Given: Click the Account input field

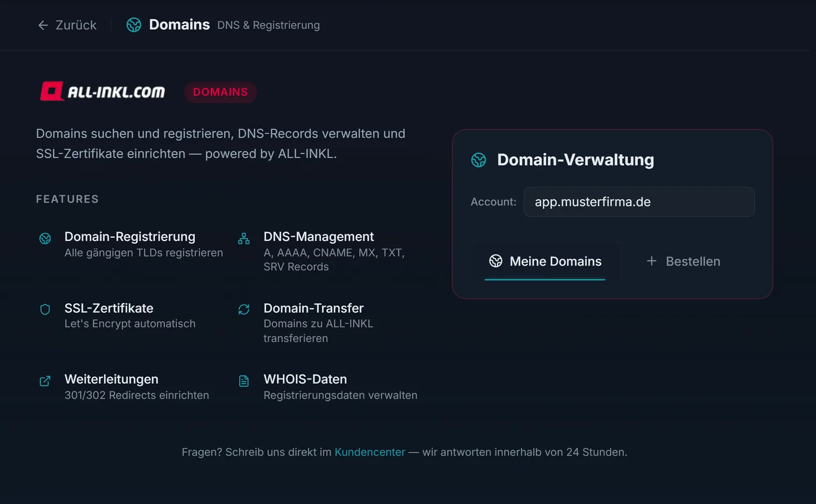Looking at the screenshot, I should (639, 202).
